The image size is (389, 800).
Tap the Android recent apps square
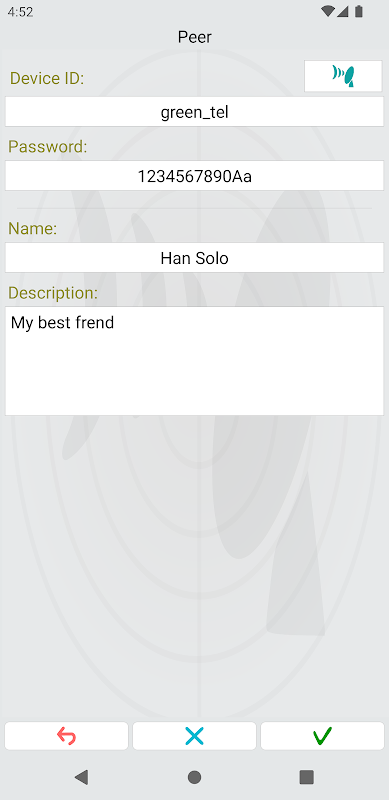point(306,777)
